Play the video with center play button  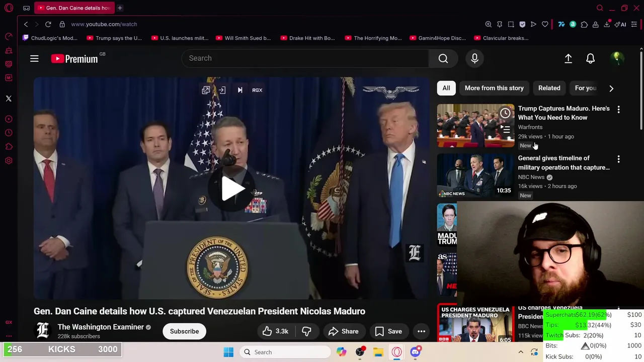pos(232,189)
